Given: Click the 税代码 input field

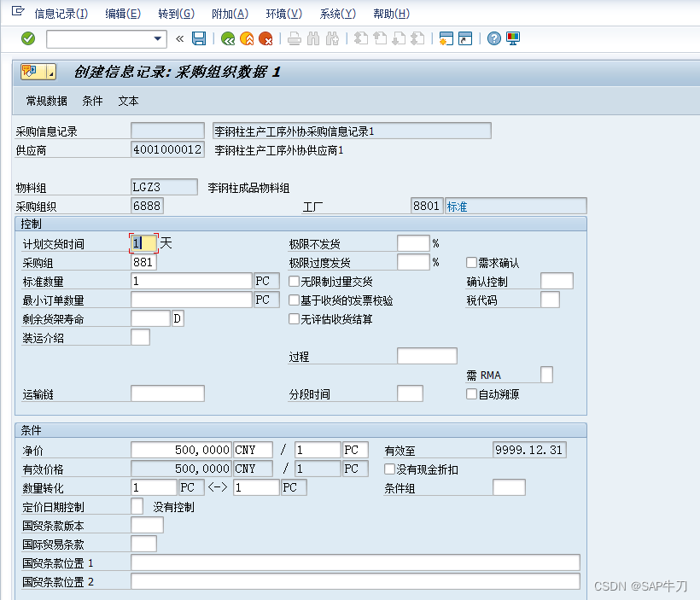Looking at the screenshot, I should pyautogui.click(x=550, y=300).
